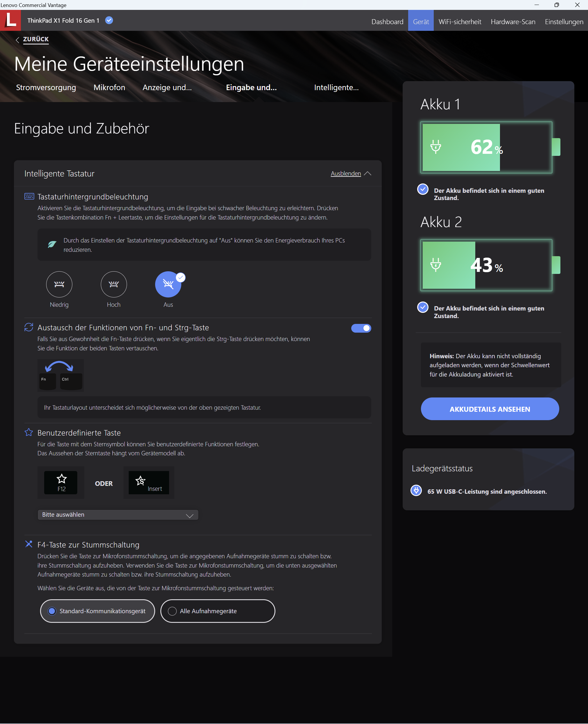Click Akkudetails ansehen button

click(490, 409)
